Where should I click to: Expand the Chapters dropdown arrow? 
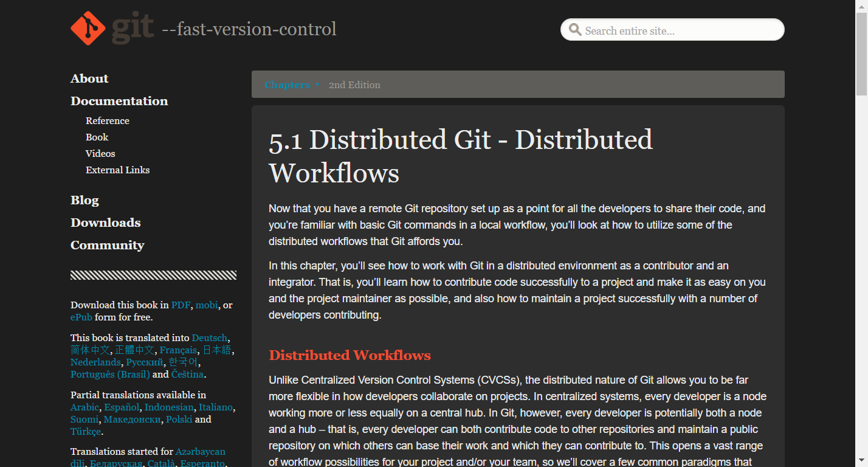(317, 85)
